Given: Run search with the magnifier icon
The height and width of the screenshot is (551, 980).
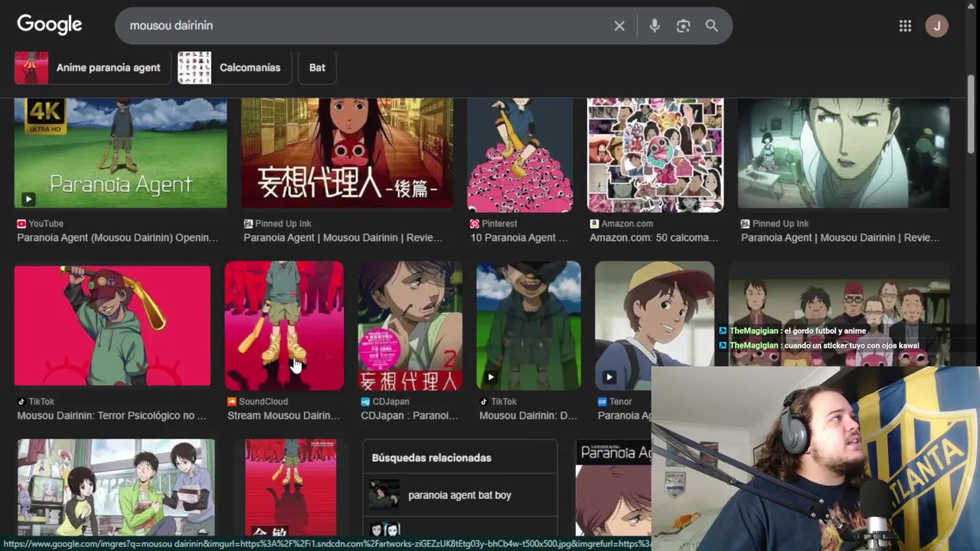Looking at the screenshot, I should 712,26.
